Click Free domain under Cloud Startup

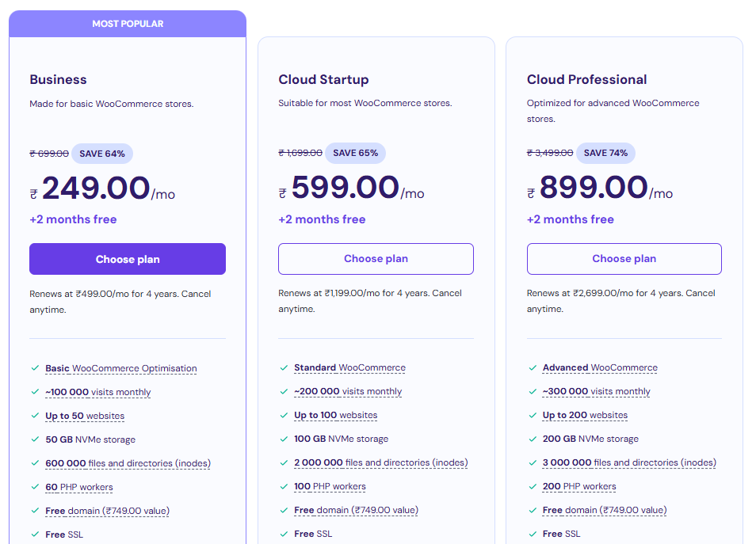tap(356, 510)
